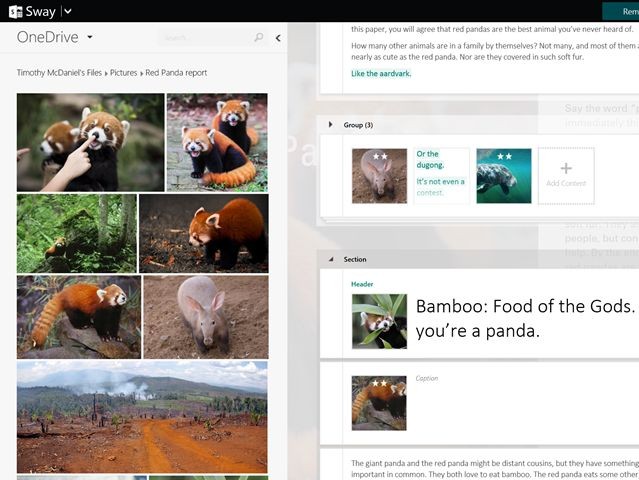Select photo of two red pandas on path

coord(217,142)
